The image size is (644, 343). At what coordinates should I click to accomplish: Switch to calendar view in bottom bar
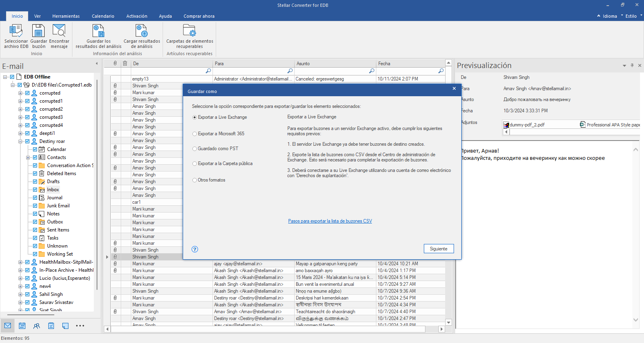coord(22,326)
